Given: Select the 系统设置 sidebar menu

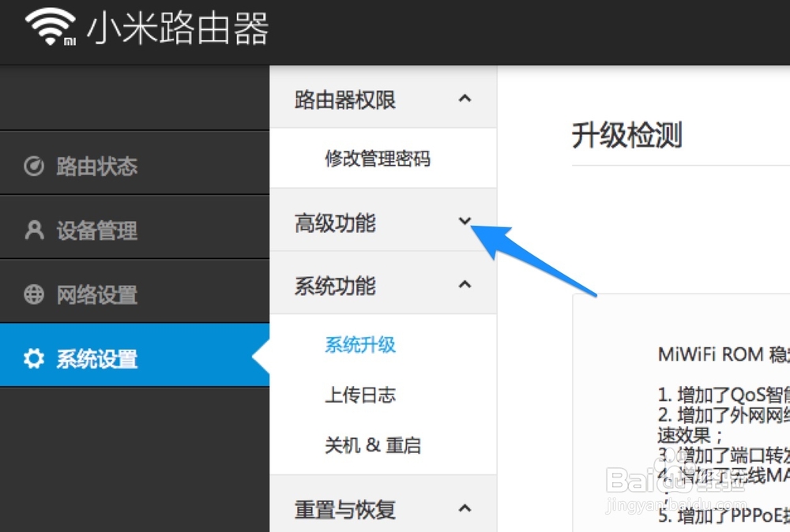Looking at the screenshot, I should click(134, 355).
